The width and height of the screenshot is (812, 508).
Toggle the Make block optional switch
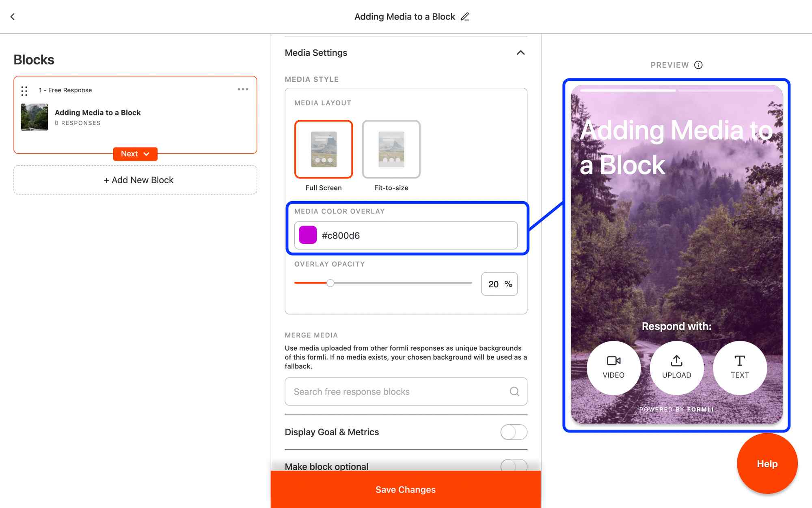[514, 465]
